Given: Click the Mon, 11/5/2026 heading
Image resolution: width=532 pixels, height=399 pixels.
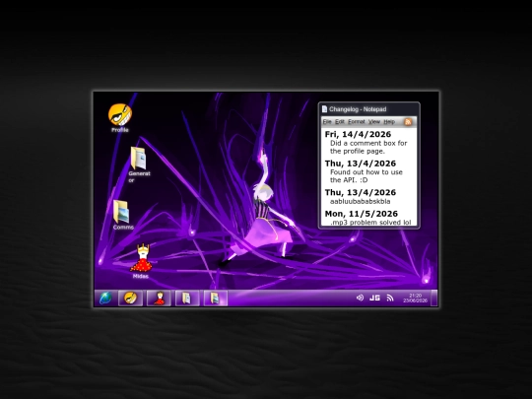Looking at the screenshot, I should coord(361,214).
